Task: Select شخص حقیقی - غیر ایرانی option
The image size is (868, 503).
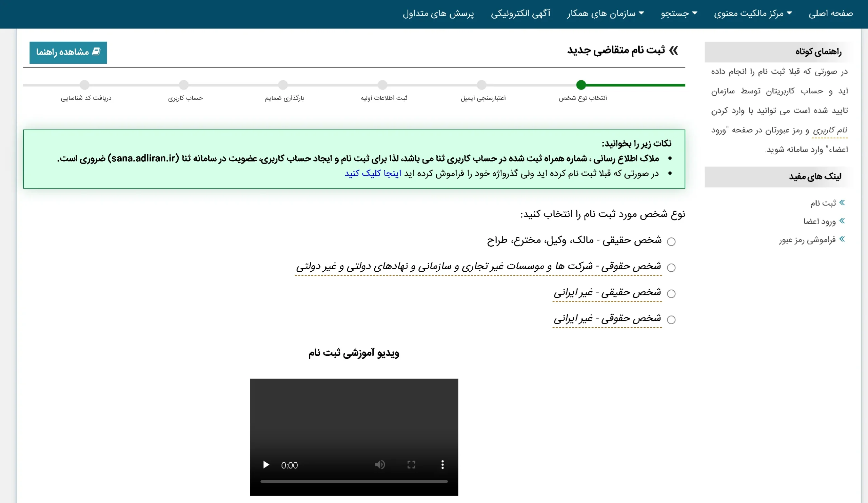Action: (671, 293)
